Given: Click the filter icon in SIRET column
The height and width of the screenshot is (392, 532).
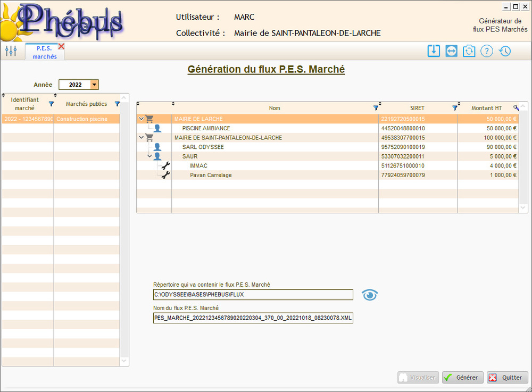Looking at the screenshot, I should tap(454, 108).
